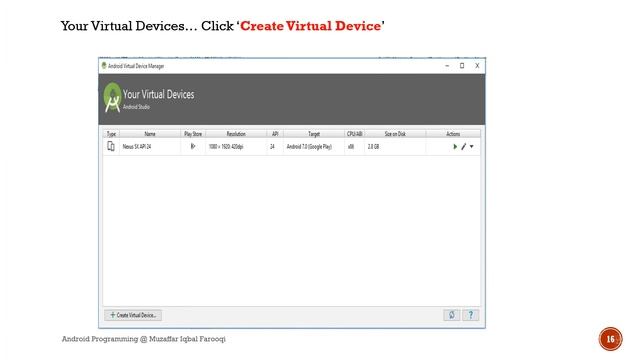Click the phone type icon in device row

111,146
